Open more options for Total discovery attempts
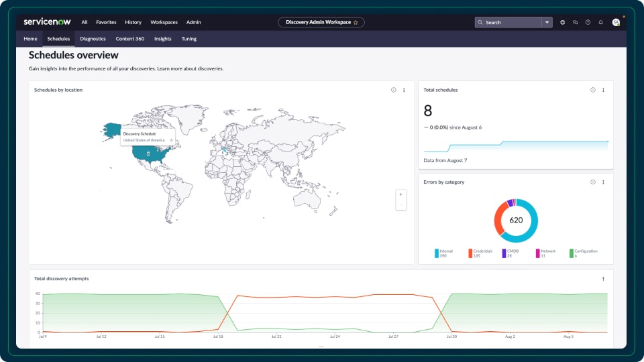644x362 pixels. [603, 278]
